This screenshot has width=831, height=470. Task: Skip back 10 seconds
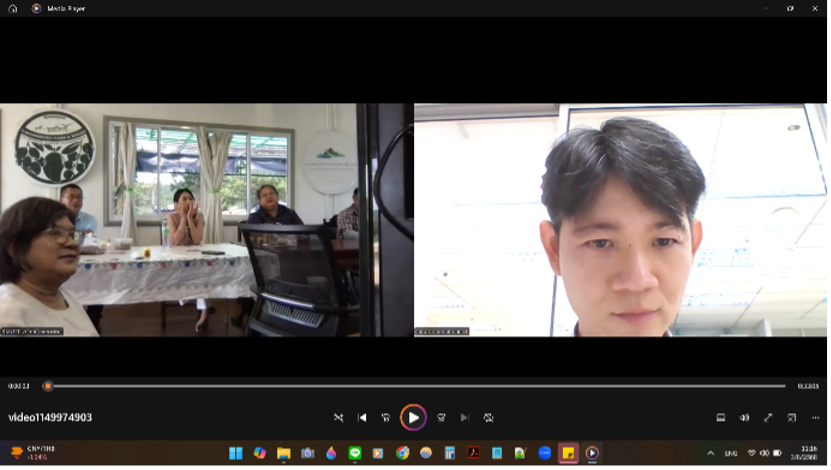coord(386,417)
